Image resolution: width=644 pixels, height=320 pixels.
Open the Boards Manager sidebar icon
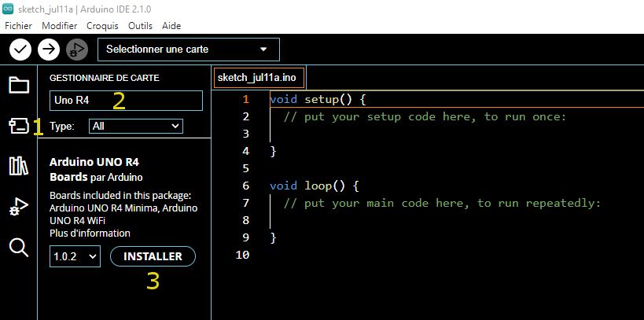19,126
